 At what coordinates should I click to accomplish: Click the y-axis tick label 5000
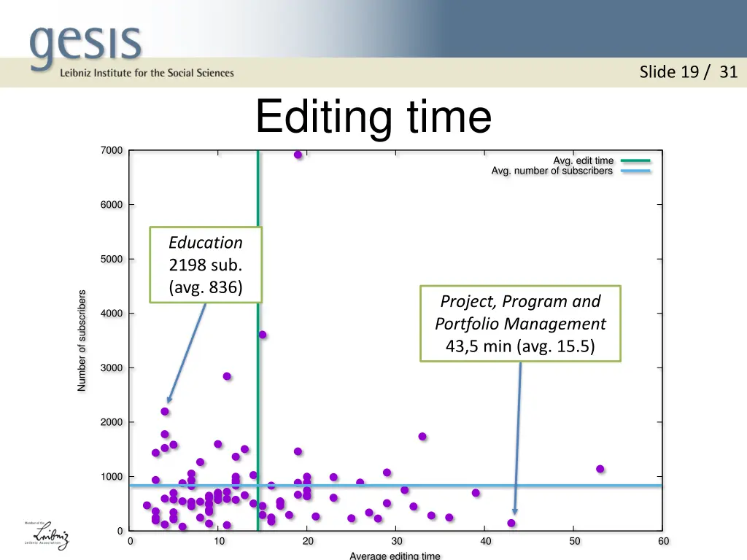click(x=112, y=259)
